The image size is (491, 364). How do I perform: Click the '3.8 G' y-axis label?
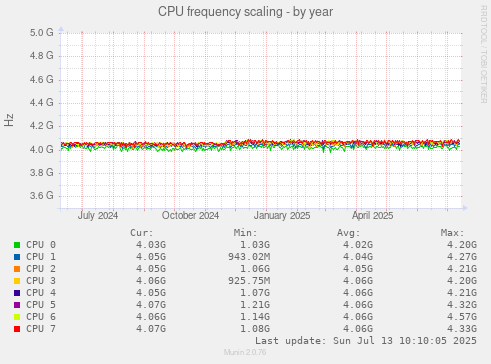click(41, 172)
